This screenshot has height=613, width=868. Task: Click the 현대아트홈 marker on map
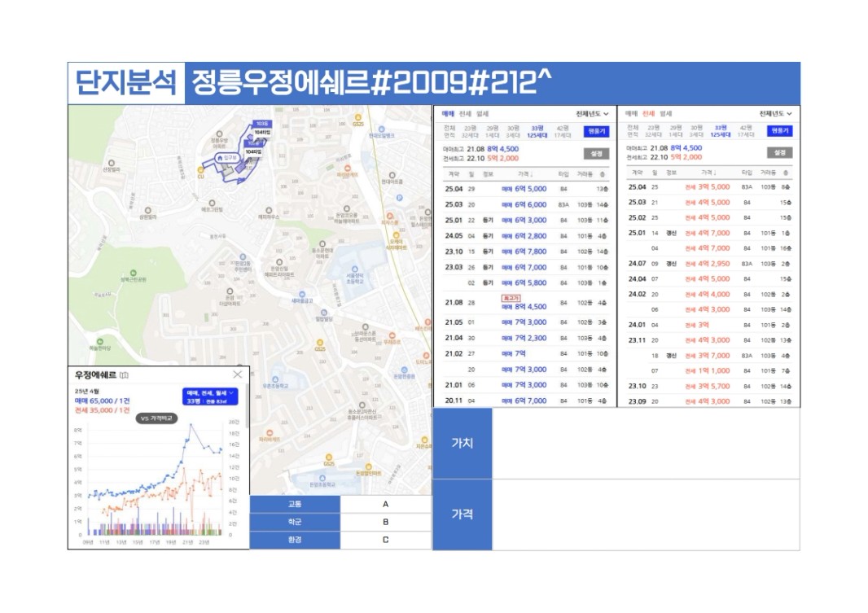[392, 177]
